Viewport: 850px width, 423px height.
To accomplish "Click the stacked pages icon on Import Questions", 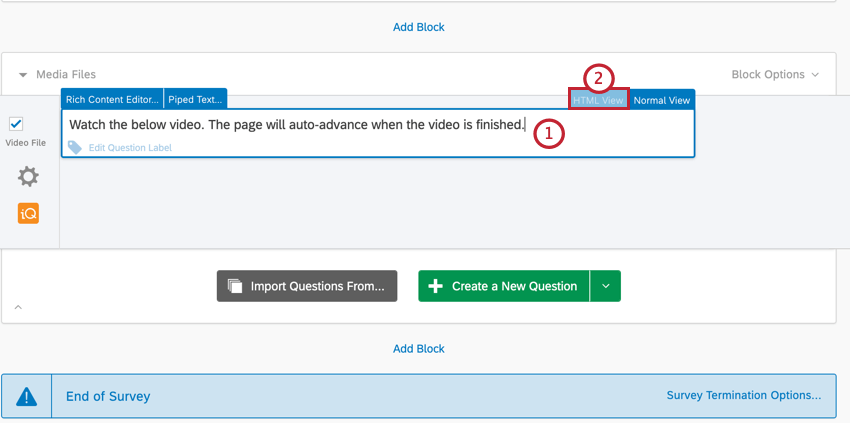I will [x=235, y=286].
